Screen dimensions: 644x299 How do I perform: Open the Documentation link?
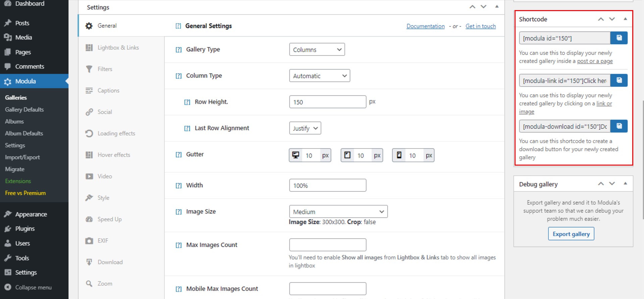point(425,26)
